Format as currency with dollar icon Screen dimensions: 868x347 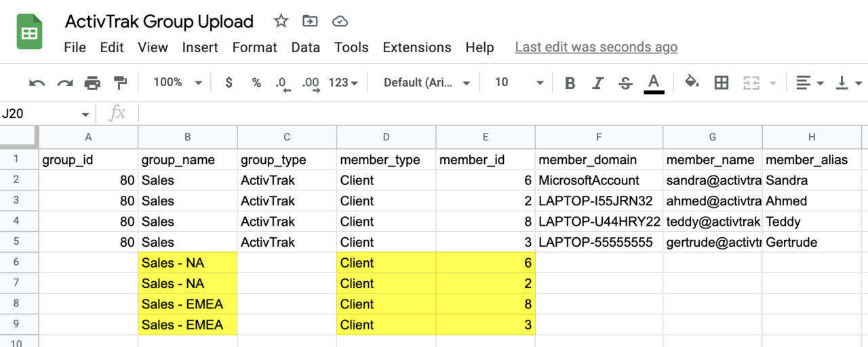pyautogui.click(x=229, y=83)
